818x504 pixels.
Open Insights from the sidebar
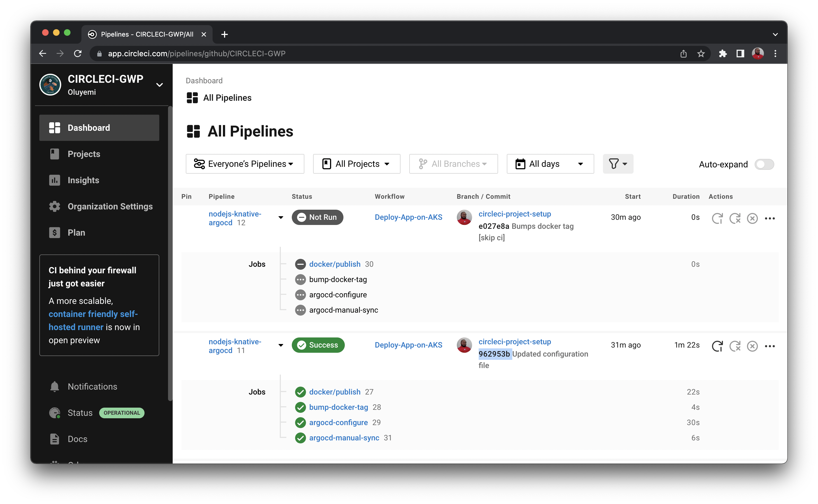click(83, 180)
